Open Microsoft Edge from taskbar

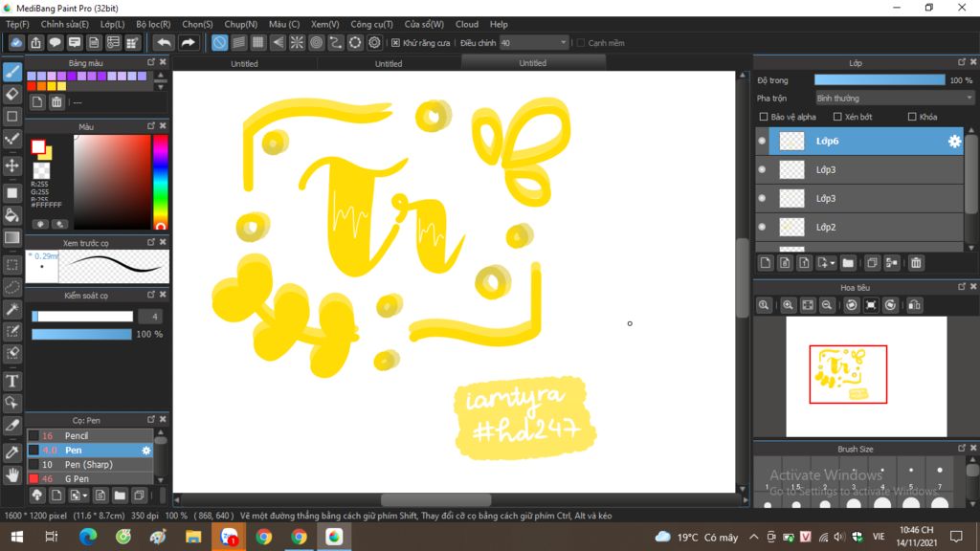point(87,537)
